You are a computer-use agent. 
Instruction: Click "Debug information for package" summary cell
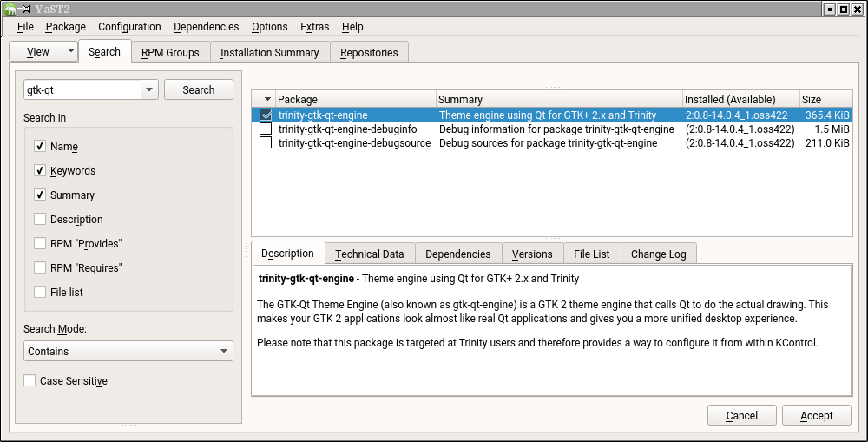click(x=556, y=129)
